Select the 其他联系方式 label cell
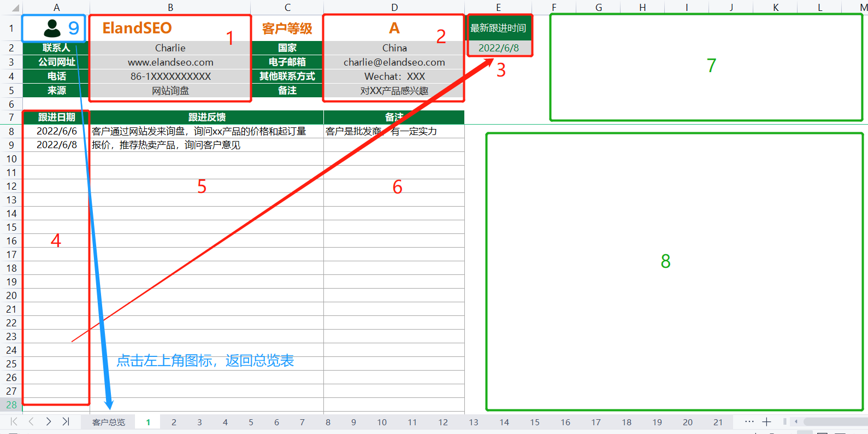 pos(287,76)
